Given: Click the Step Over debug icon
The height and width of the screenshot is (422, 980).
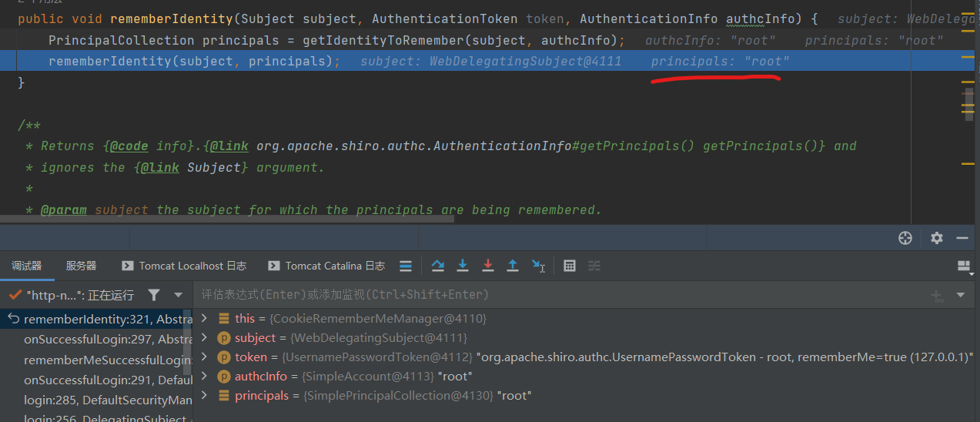Looking at the screenshot, I should pyautogui.click(x=438, y=266).
